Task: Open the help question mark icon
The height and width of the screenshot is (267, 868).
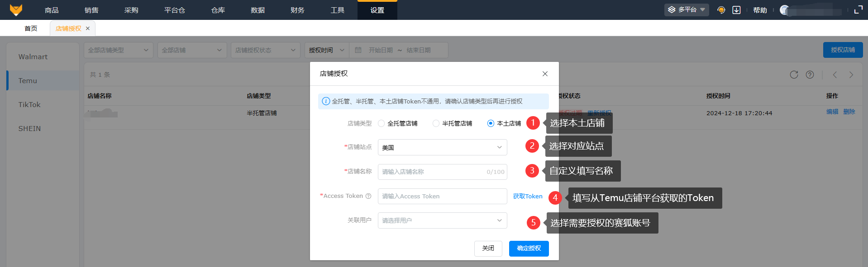Action: coord(810,75)
